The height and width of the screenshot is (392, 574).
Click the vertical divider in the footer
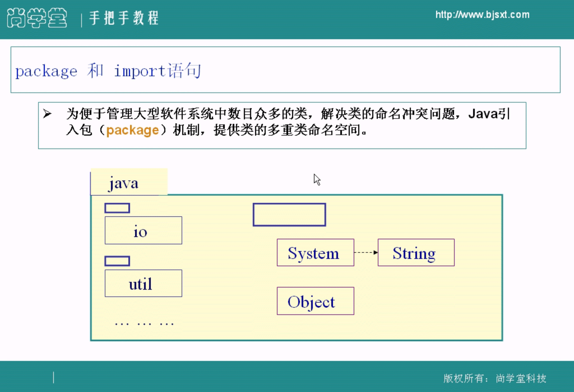point(54,377)
